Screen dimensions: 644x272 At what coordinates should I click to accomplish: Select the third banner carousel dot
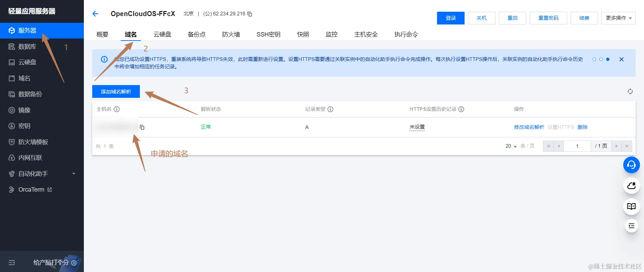click(x=608, y=59)
